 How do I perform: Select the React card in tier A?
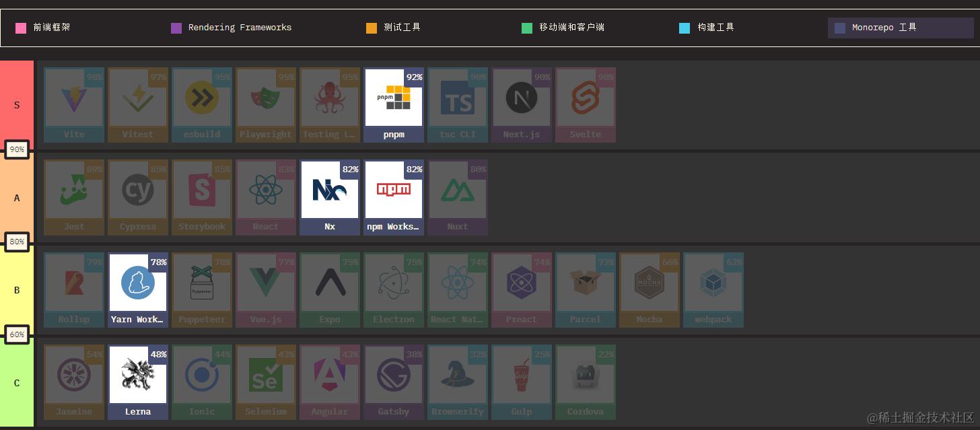(x=266, y=197)
